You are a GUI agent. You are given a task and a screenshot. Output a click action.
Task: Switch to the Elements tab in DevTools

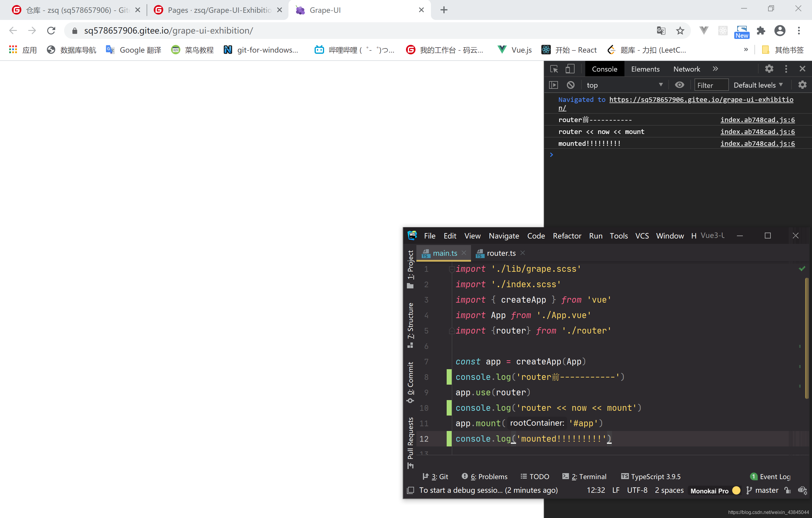(x=645, y=69)
